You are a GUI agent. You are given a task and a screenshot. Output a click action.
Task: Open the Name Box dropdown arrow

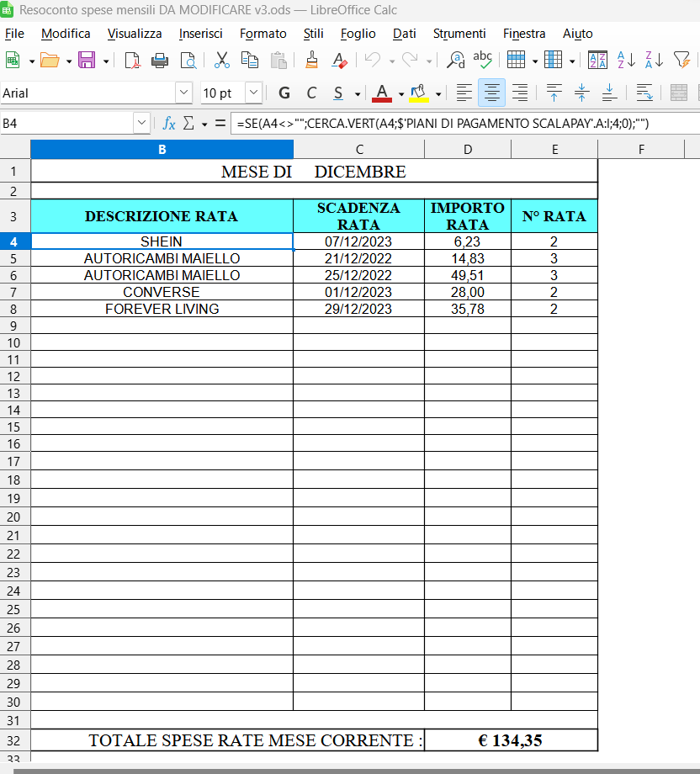[x=141, y=124]
